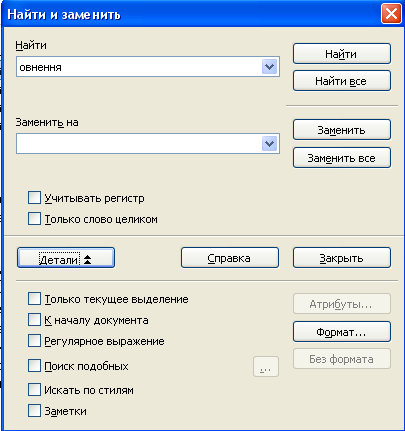
Task: Open the Формат... dialog button
Action: 342,332
